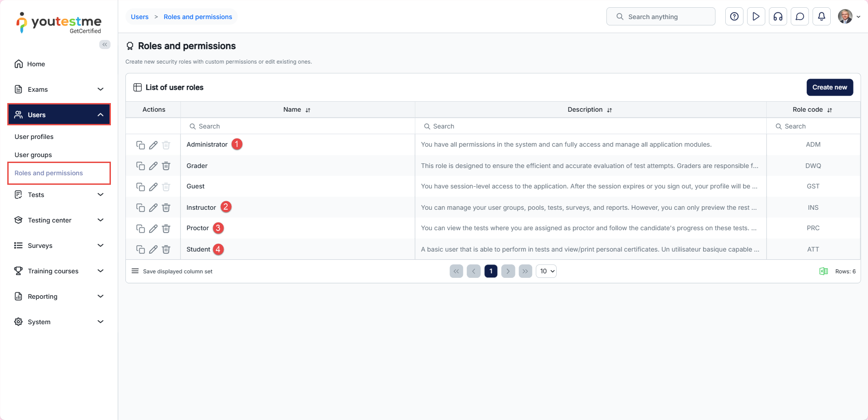Delete the Instructor role
The image size is (868, 420).
166,208
